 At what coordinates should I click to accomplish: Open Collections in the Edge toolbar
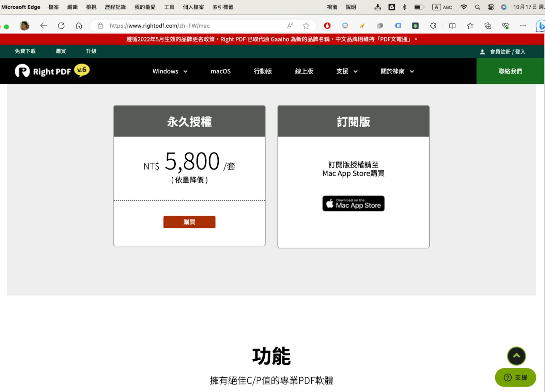(488, 26)
